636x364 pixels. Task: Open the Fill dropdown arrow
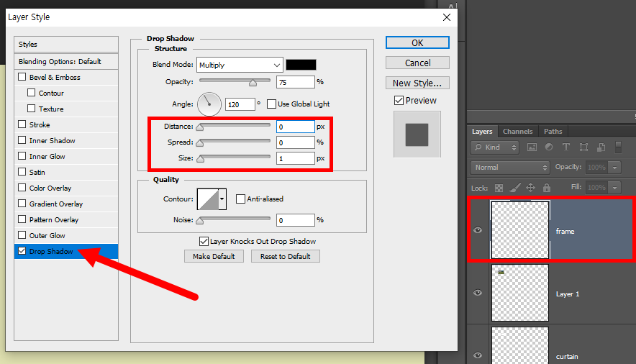615,188
